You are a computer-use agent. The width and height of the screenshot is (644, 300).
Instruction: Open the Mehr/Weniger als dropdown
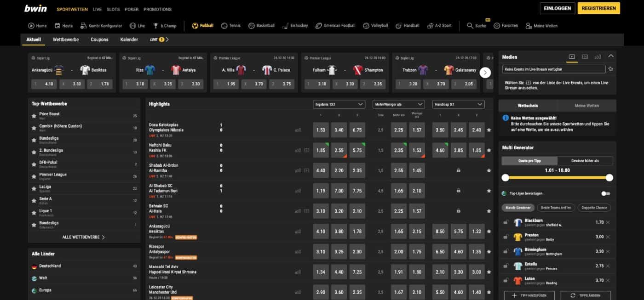(398, 104)
